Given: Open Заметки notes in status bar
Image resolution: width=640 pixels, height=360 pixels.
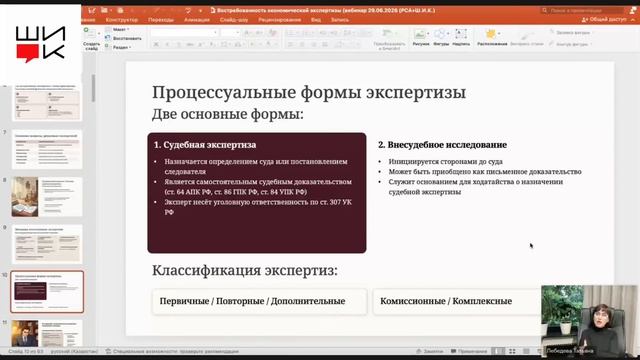Looking at the screenshot, I should [429, 351].
